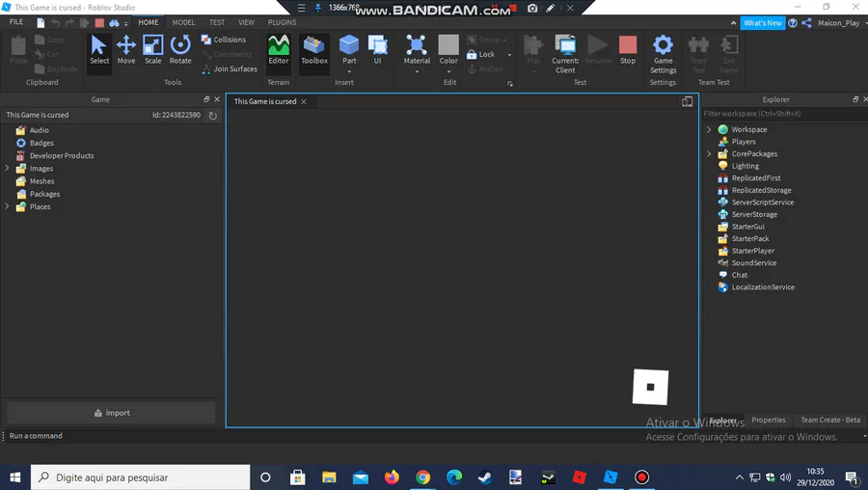
Task: Open the Windows Start menu
Action: [x=14, y=477]
